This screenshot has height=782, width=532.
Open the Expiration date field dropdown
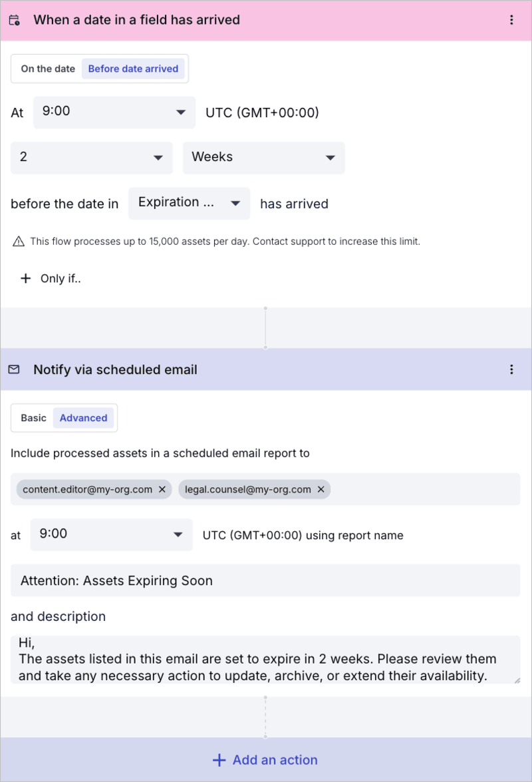tap(189, 203)
